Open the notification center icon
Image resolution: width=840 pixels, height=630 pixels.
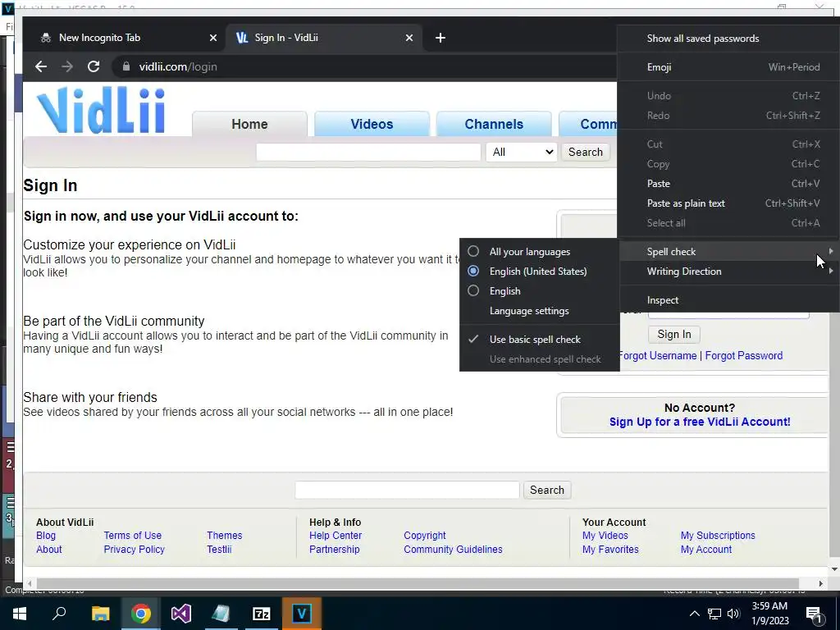(814, 614)
